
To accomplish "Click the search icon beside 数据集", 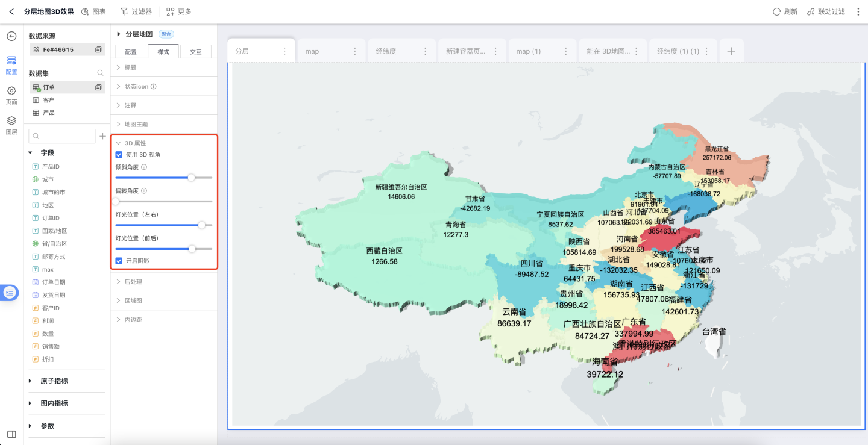I will coord(101,73).
